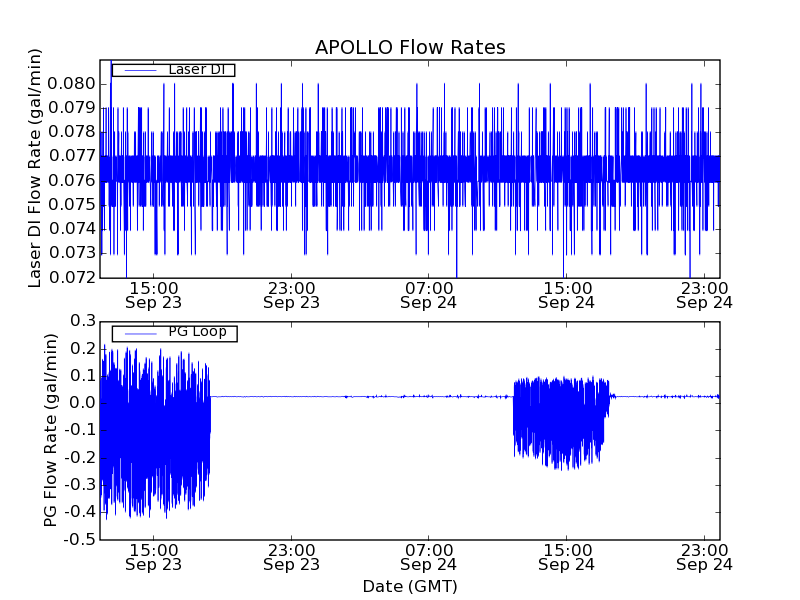Click the bottom plot's '15:00 Sep 24' label
Image resolution: width=800 pixels, height=600 pixels.
point(566,557)
